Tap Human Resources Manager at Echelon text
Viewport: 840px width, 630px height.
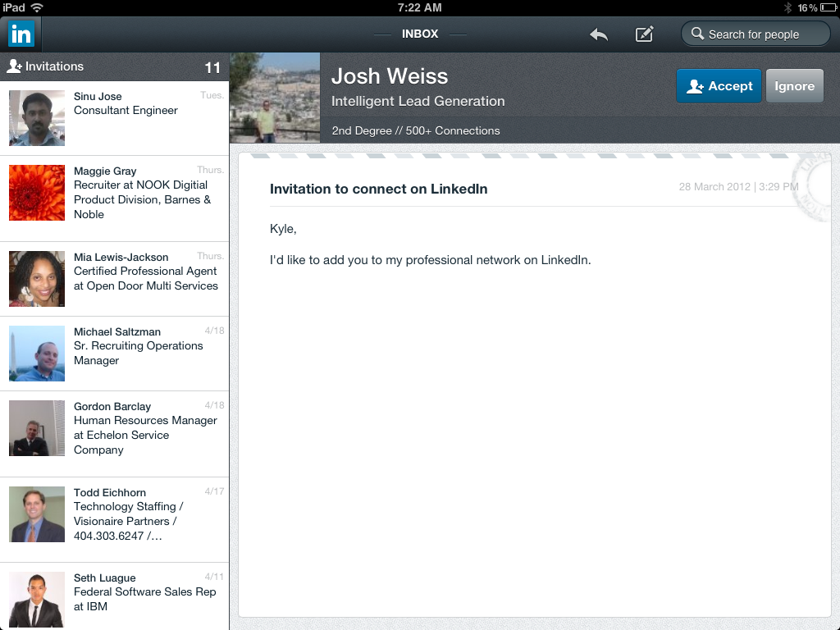tap(145, 435)
